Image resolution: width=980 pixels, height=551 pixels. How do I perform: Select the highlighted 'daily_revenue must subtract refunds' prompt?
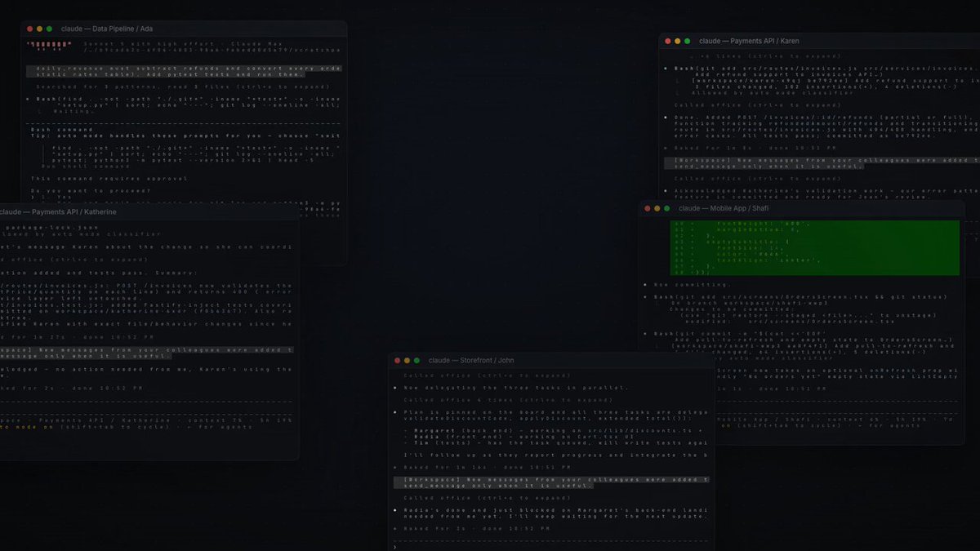click(x=184, y=72)
